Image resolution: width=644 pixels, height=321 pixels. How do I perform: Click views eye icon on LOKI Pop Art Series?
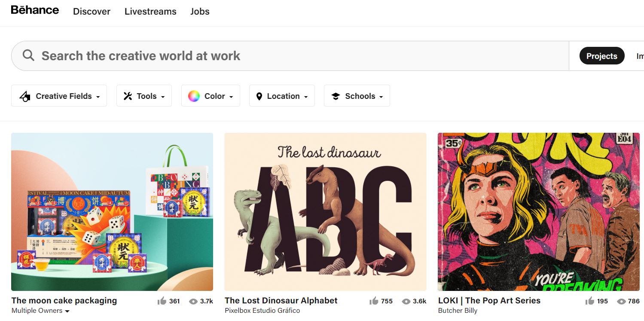[x=621, y=301]
